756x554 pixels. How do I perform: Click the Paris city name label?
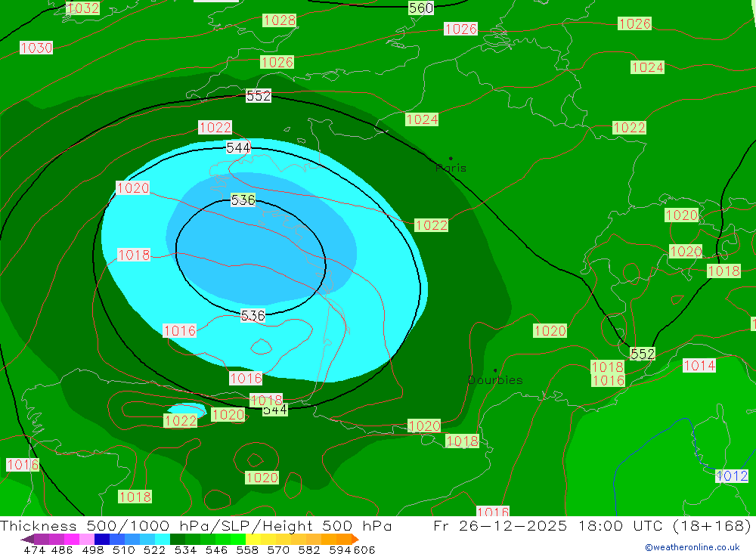(x=451, y=169)
